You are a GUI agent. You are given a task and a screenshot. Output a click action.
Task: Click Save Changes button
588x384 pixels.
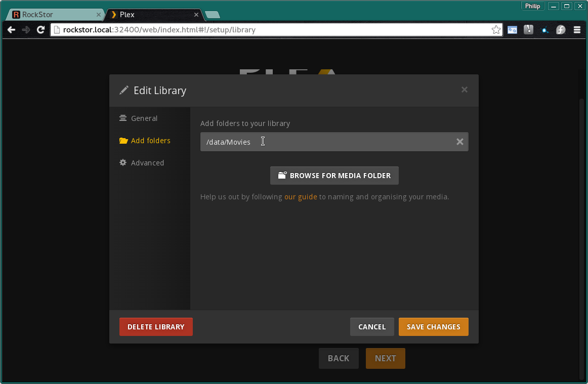[433, 327]
